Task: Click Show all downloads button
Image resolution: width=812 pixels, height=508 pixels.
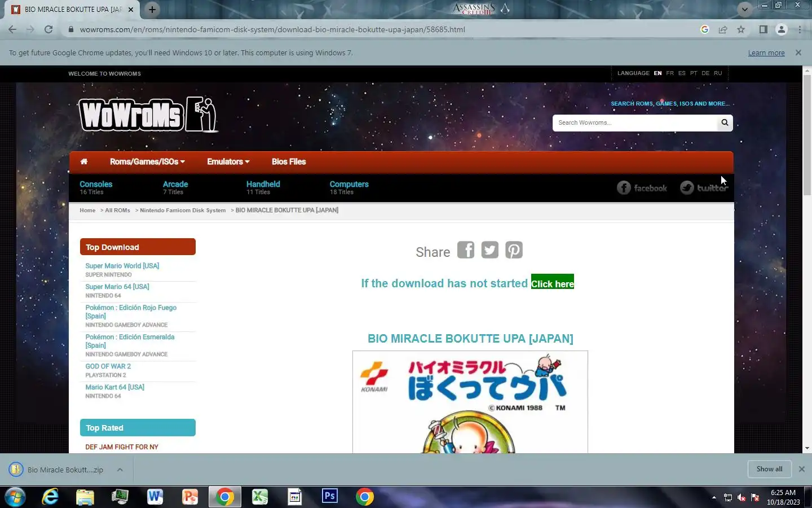Action: (769, 469)
